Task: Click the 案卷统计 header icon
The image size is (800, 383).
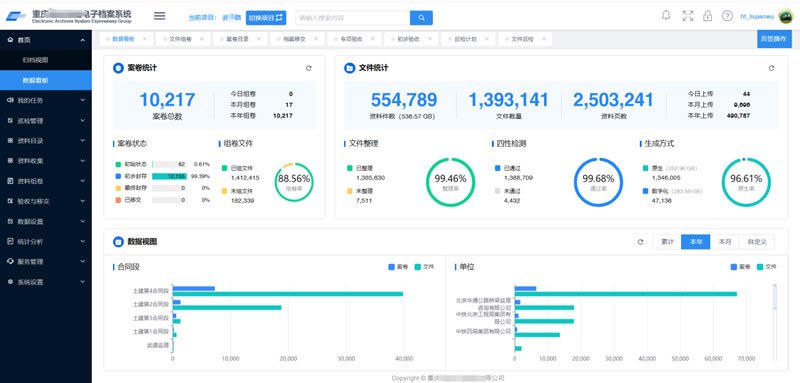Action: (118, 68)
